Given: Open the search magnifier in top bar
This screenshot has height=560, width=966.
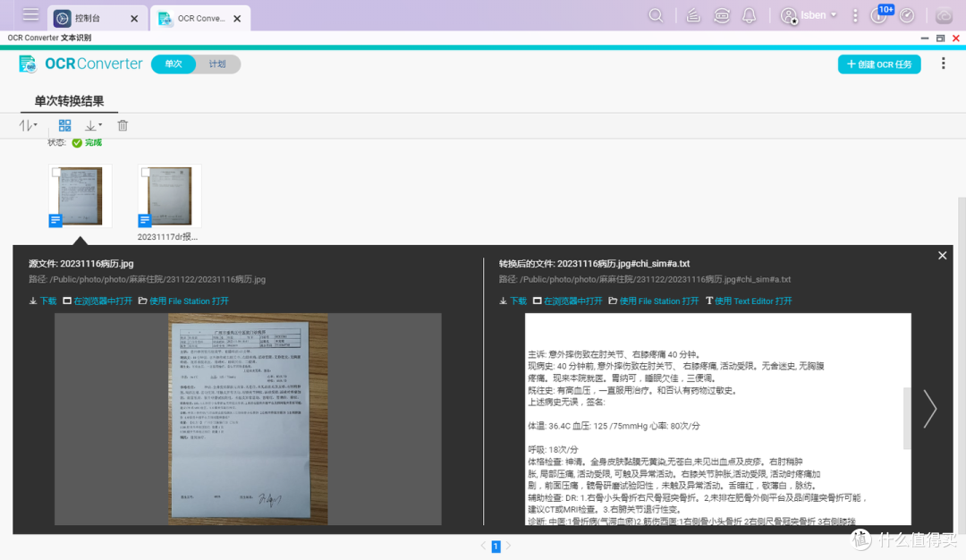Looking at the screenshot, I should click(656, 15).
